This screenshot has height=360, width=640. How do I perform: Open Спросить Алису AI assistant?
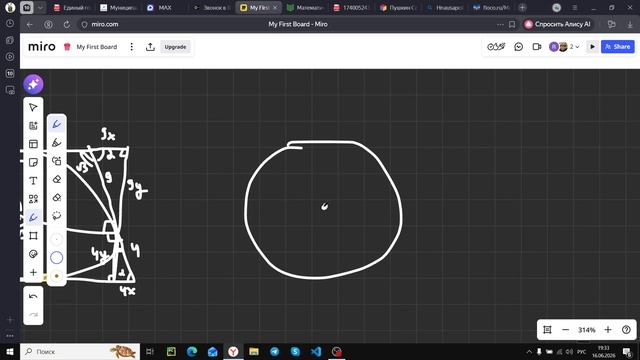tap(558, 24)
